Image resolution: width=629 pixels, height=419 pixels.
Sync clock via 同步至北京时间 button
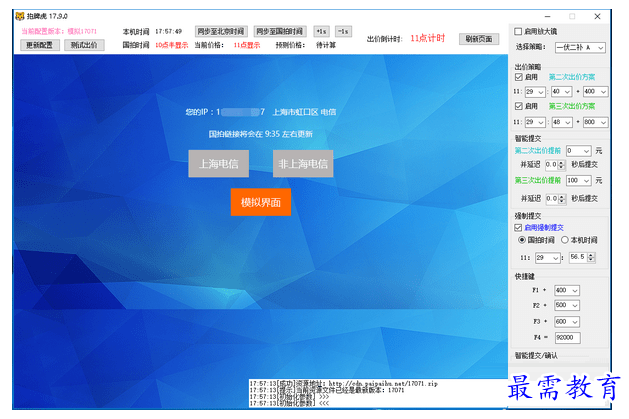click(221, 31)
